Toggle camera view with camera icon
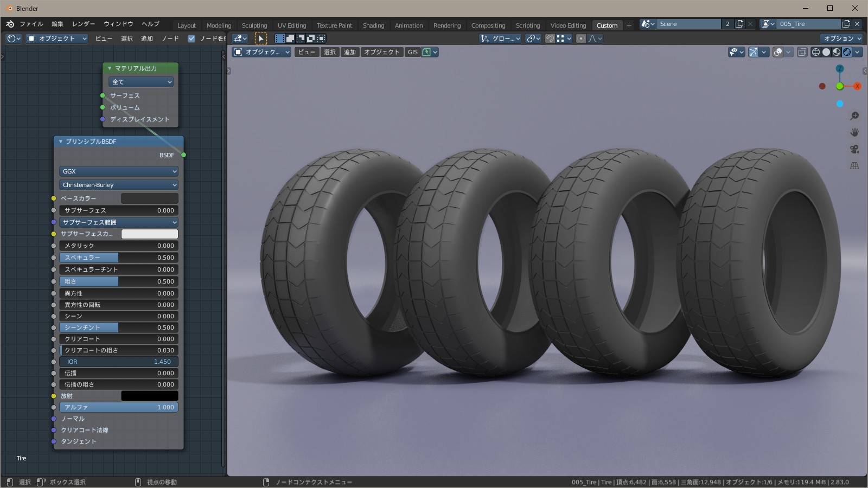Screen dimensions: 868x488 tap(854, 149)
